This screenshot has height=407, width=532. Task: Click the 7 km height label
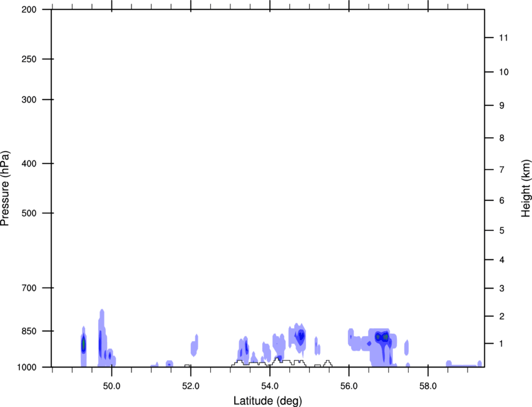[x=502, y=170]
